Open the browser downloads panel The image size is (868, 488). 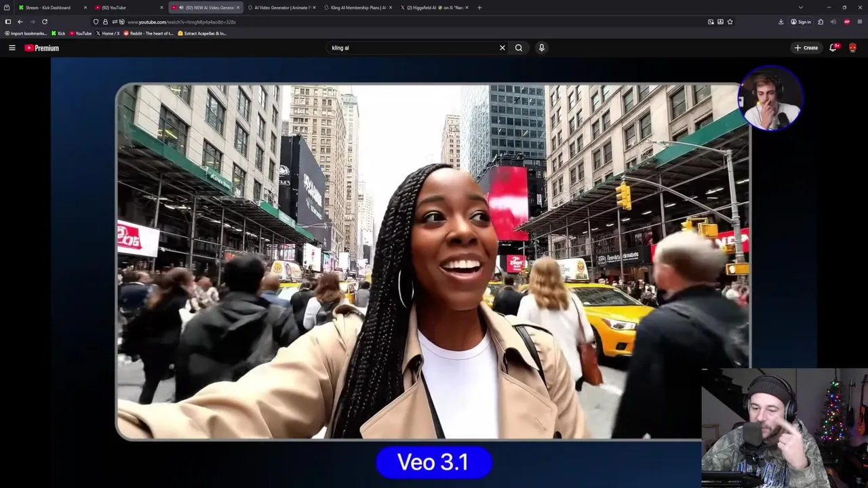coord(781,22)
